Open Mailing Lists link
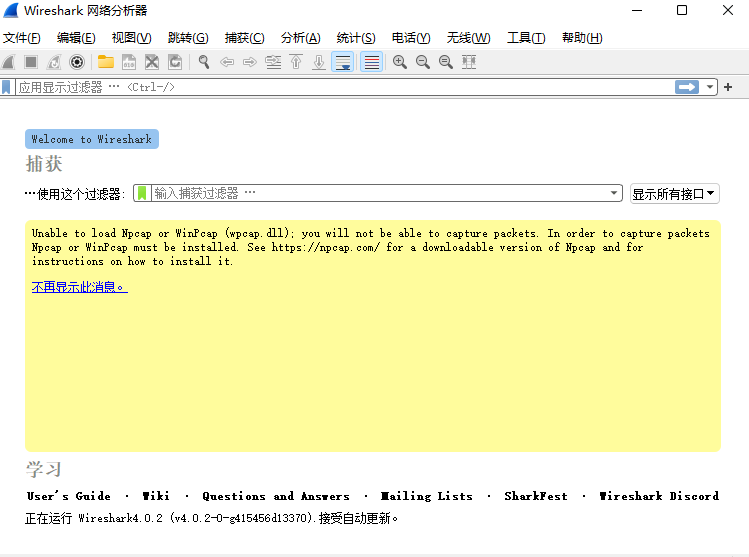The width and height of the screenshot is (749, 557). point(427,496)
